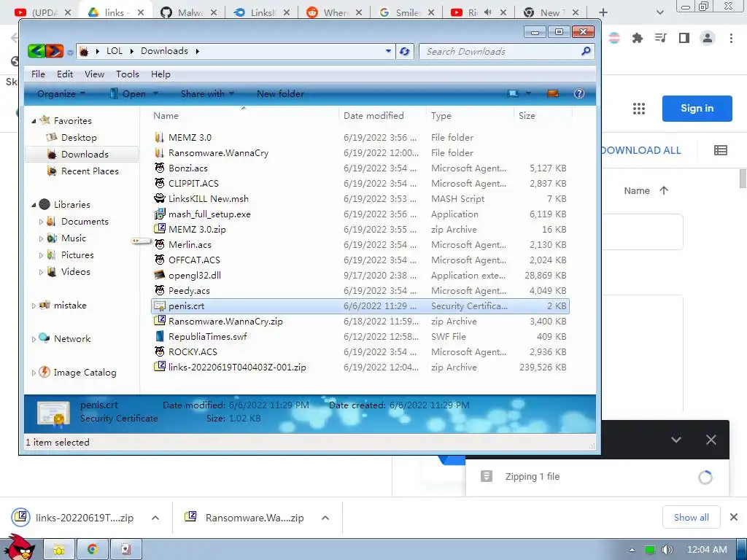Click the orange Forward arrow in Explorer
747x560 pixels.
[54, 51]
